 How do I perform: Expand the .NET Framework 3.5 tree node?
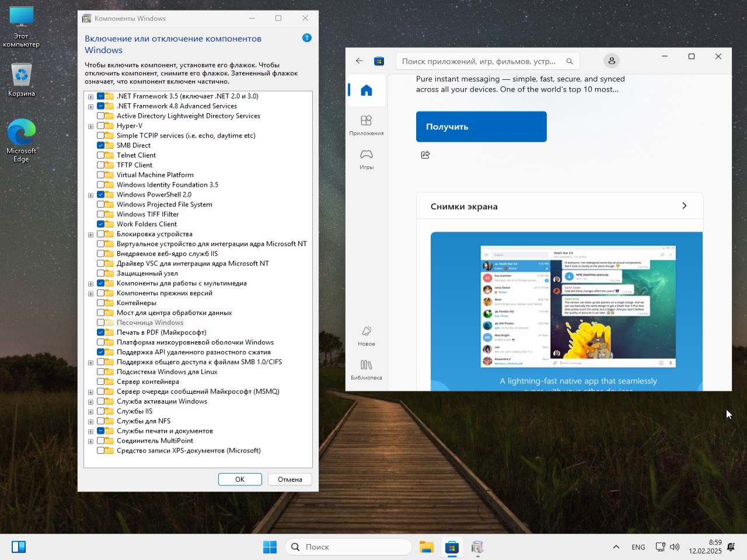90,97
